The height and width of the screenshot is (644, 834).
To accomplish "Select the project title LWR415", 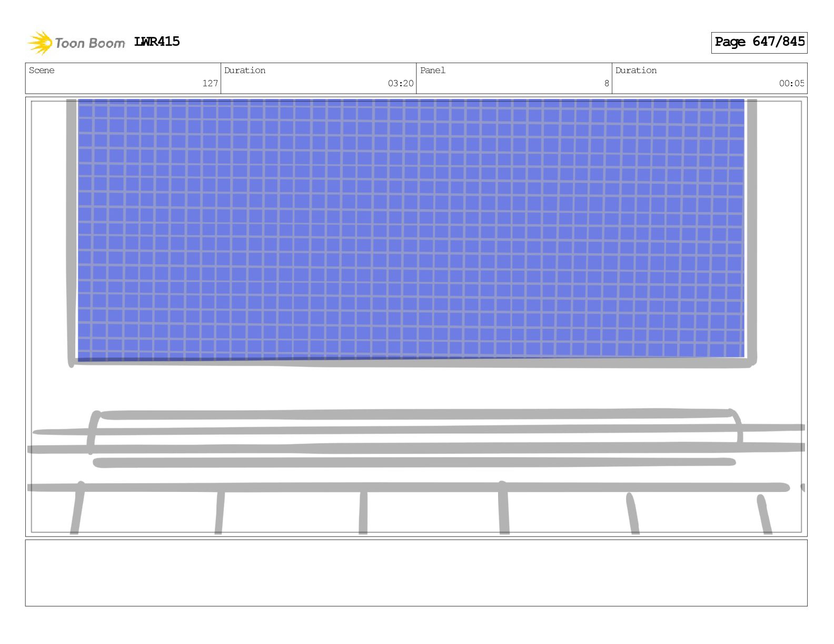I will pyautogui.click(x=157, y=42).
